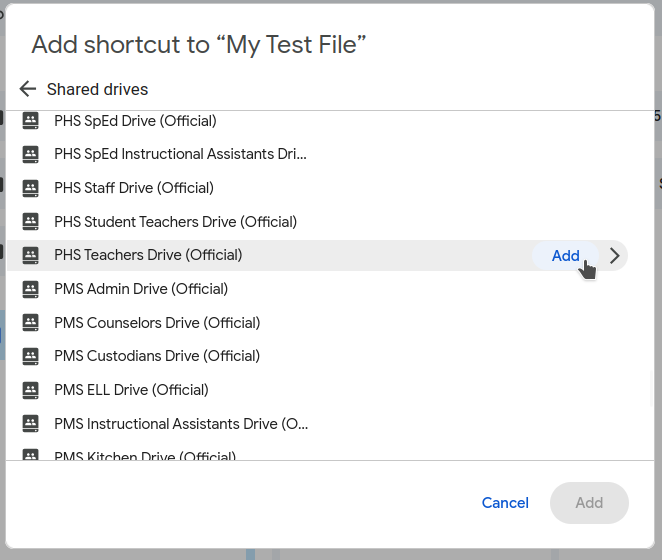Screen dimensions: 662x560
Task: Choose PMS Counselors Drive (Official)
Action: coord(157,323)
